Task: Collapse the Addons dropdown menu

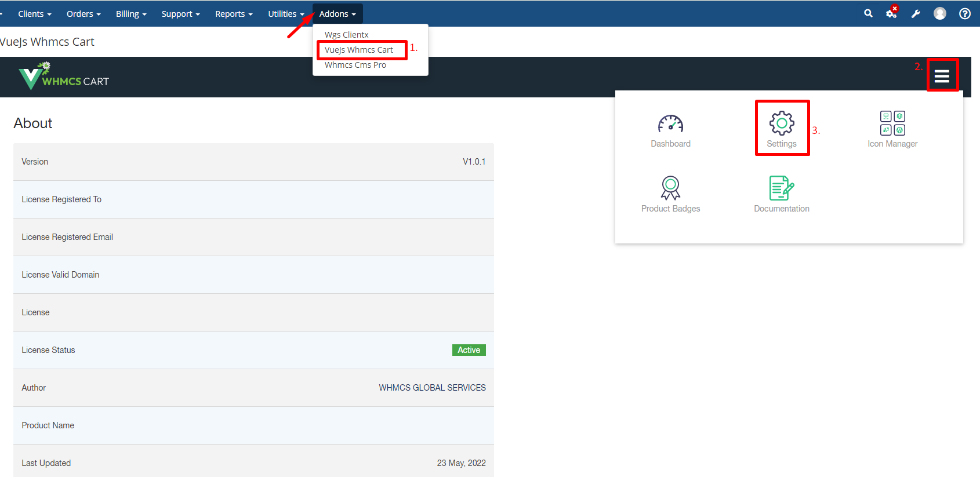Action: point(337,14)
